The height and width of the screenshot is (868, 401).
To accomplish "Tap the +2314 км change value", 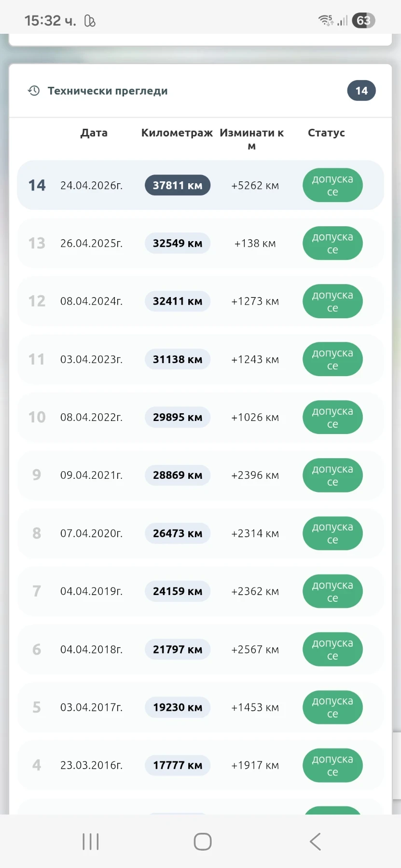I will (255, 533).
